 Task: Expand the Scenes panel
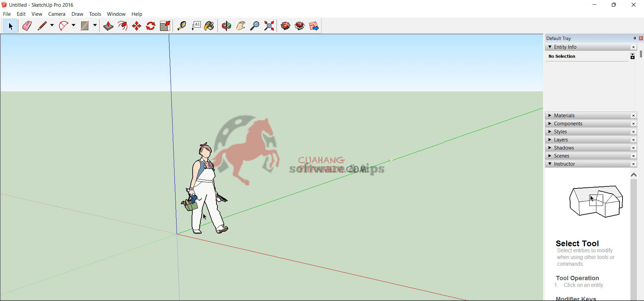pyautogui.click(x=550, y=156)
